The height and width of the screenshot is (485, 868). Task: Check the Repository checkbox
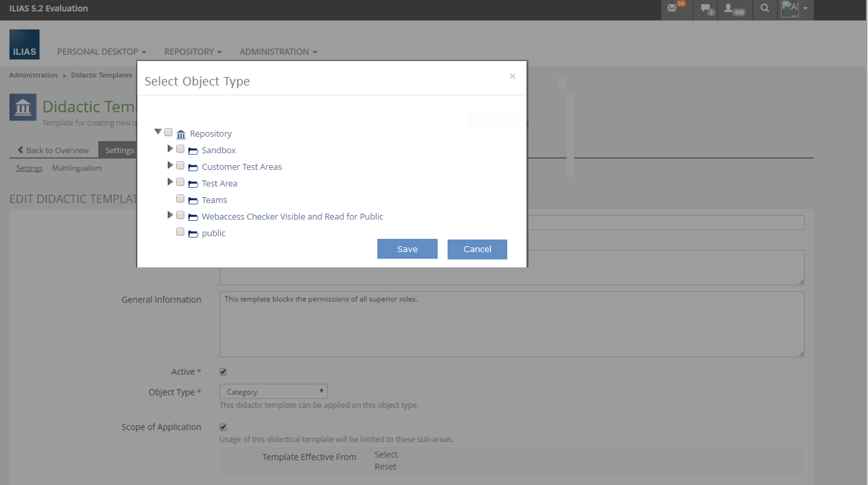pos(168,132)
